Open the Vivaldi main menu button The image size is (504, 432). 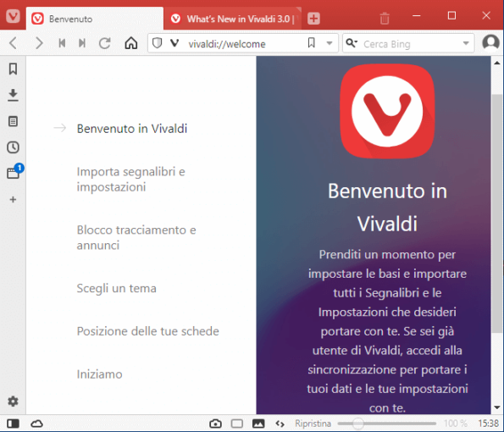pos(13,15)
